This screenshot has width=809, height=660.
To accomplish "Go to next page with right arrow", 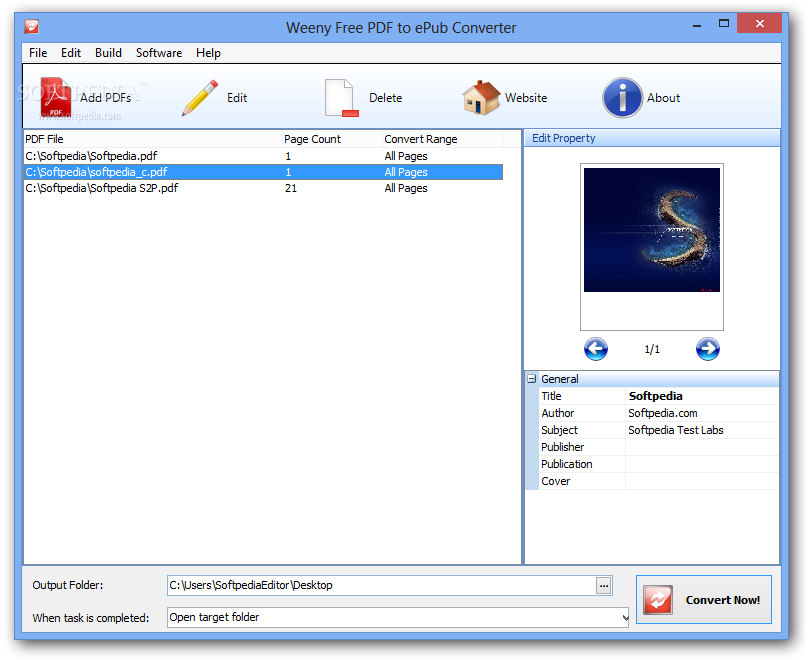I will tap(707, 349).
